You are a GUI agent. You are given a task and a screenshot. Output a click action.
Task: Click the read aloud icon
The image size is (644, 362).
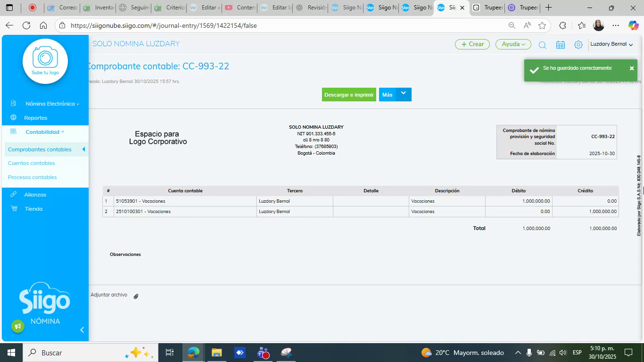[x=527, y=25]
